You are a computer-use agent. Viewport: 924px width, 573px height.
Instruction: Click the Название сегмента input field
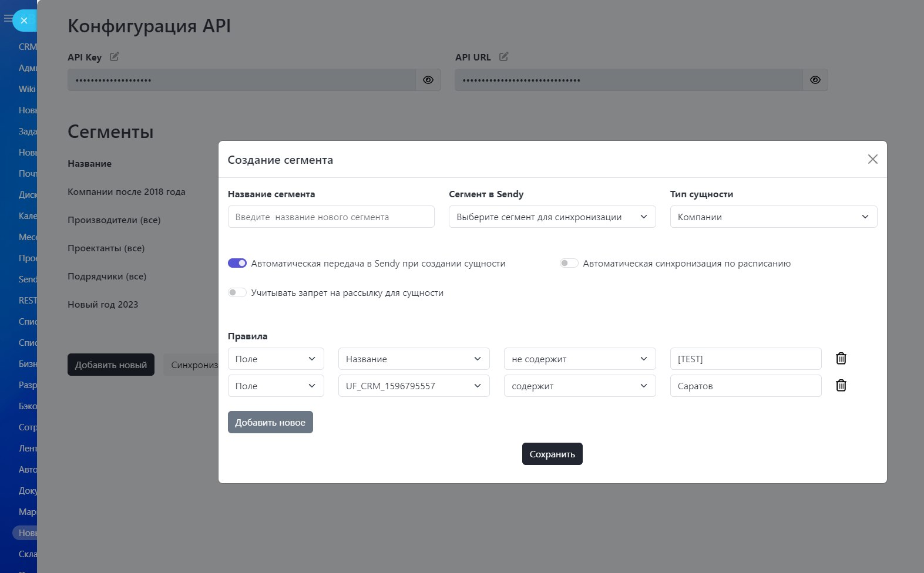tap(331, 217)
